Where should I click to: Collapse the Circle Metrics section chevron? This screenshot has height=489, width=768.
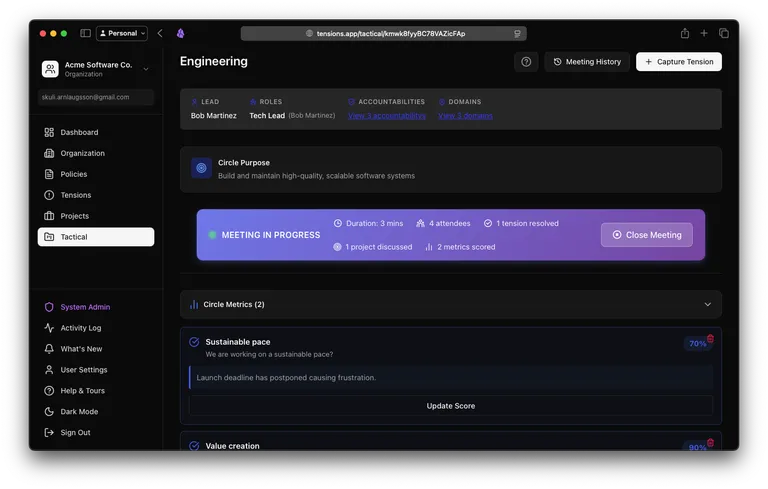(x=708, y=304)
